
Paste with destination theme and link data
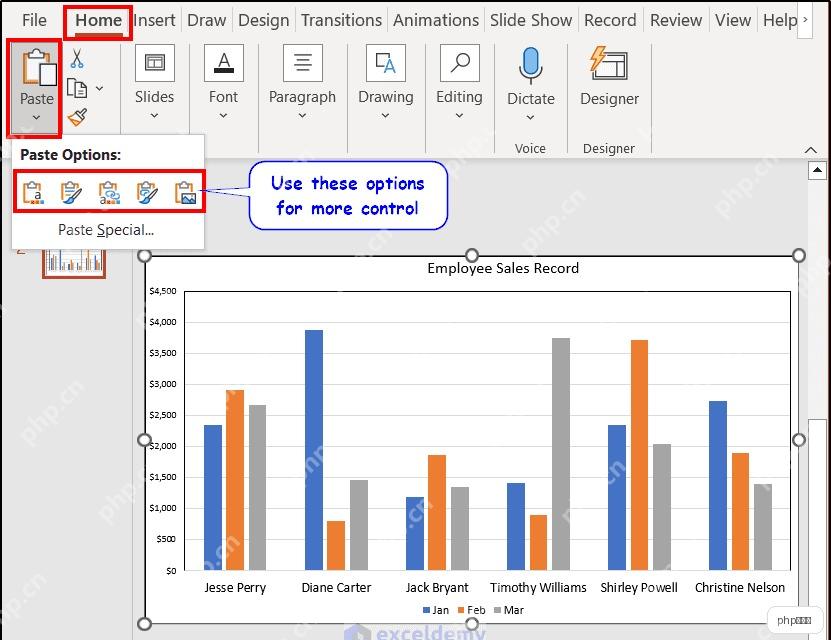click(x=109, y=192)
